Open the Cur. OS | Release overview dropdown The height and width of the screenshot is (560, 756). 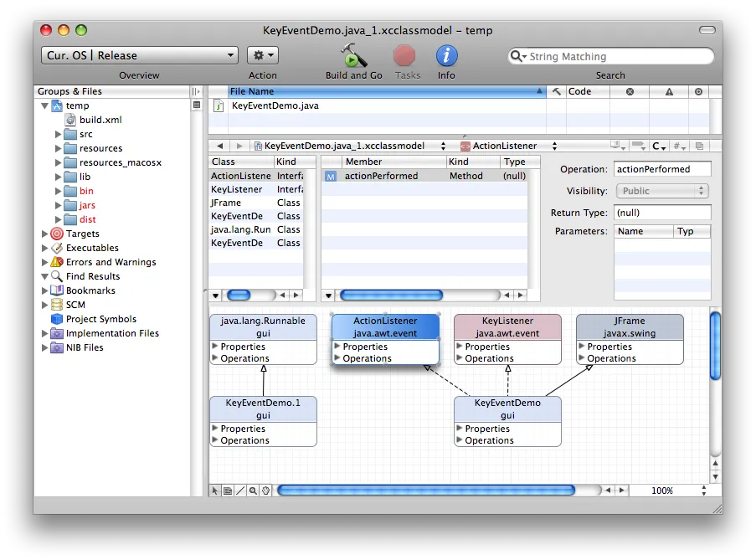click(x=140, y=55)
